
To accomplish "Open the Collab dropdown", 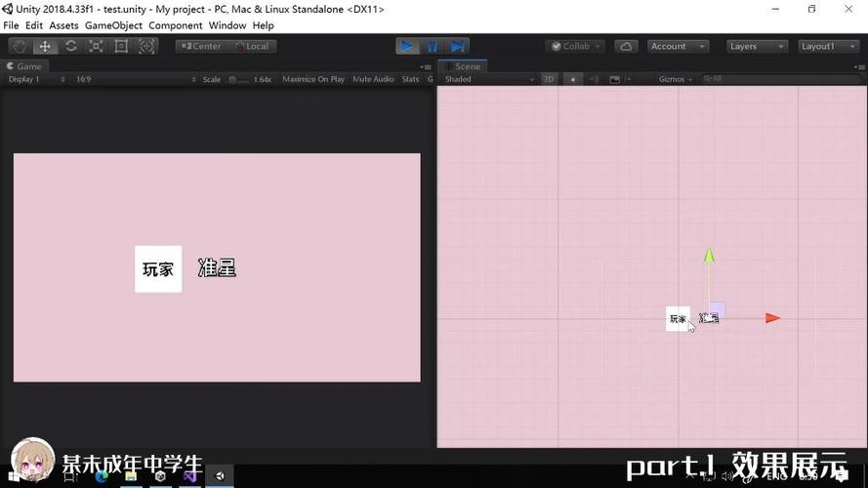I will 575,47.
